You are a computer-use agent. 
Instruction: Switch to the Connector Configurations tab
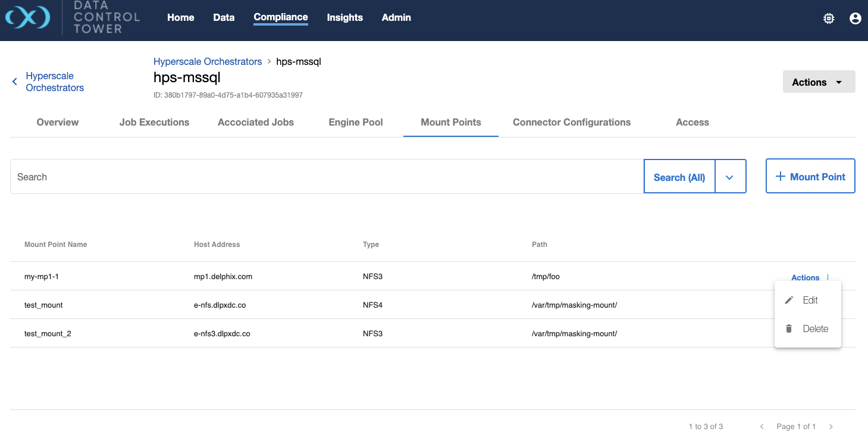[571, 122]
